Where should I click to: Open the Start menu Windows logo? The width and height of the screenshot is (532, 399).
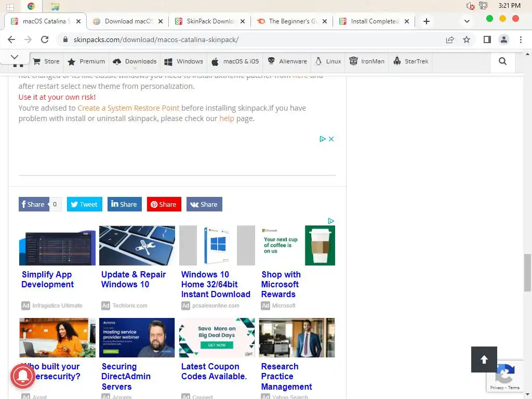[x=10, y=7]
